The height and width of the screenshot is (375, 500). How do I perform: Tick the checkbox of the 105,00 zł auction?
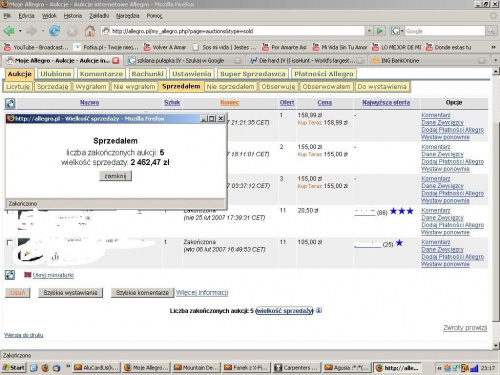(x=10, y=243)
